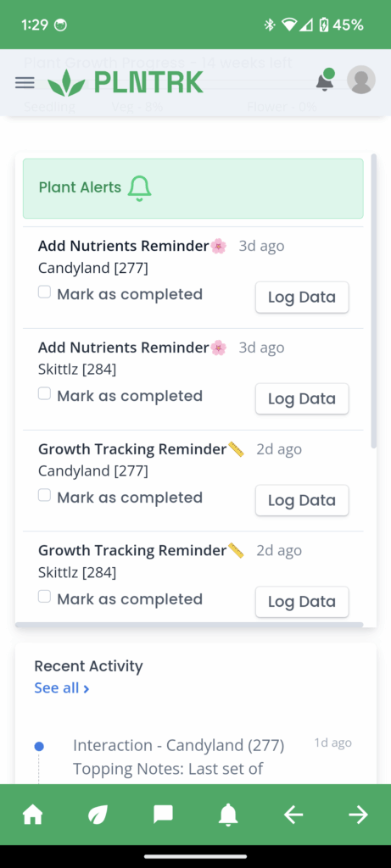Open alerts bell in bottom bar
Image resolution: width=391 pixels, height=868 pixels.
point(228,815)
